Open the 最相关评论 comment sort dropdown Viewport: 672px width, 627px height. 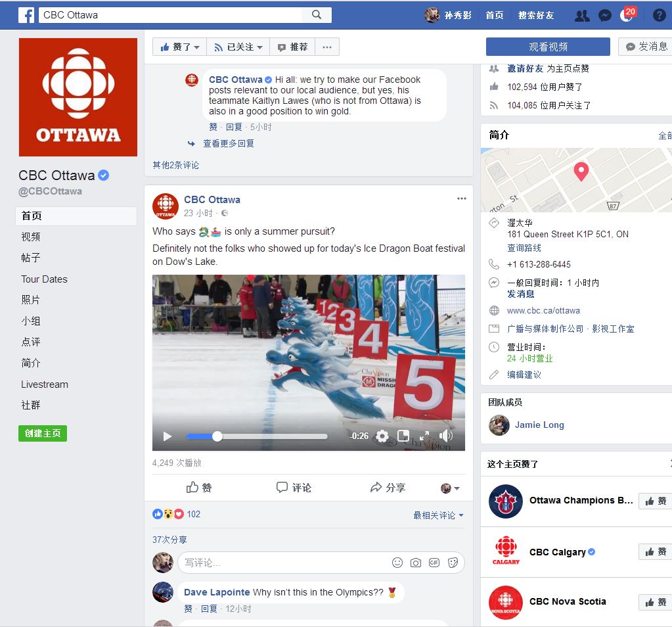(438, 515)
